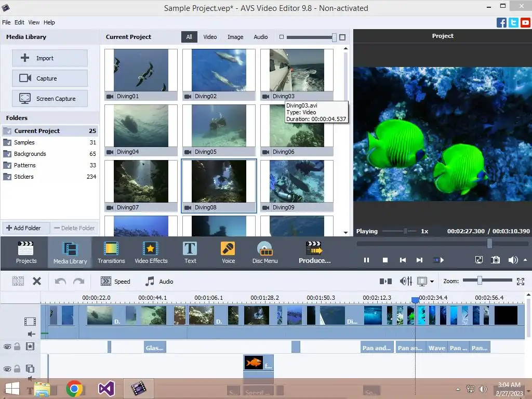Image resolution: width=532 pixels, height=399 pixels.
Task: Open the Twitter link icon
Action: [513, 23]
